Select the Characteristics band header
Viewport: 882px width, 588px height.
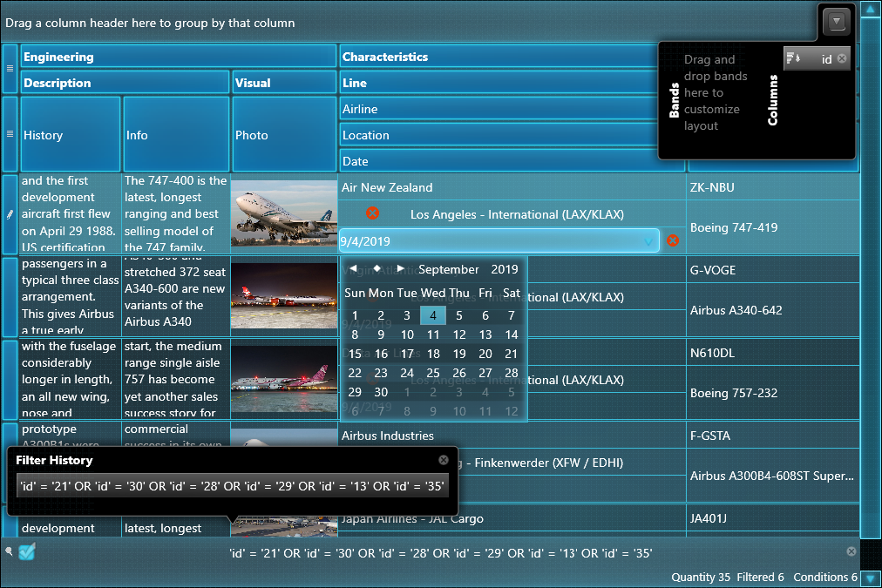(499, 57)
